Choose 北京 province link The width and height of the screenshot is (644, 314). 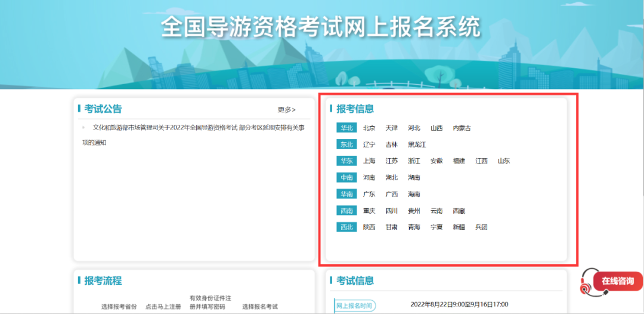click(369, 128)
